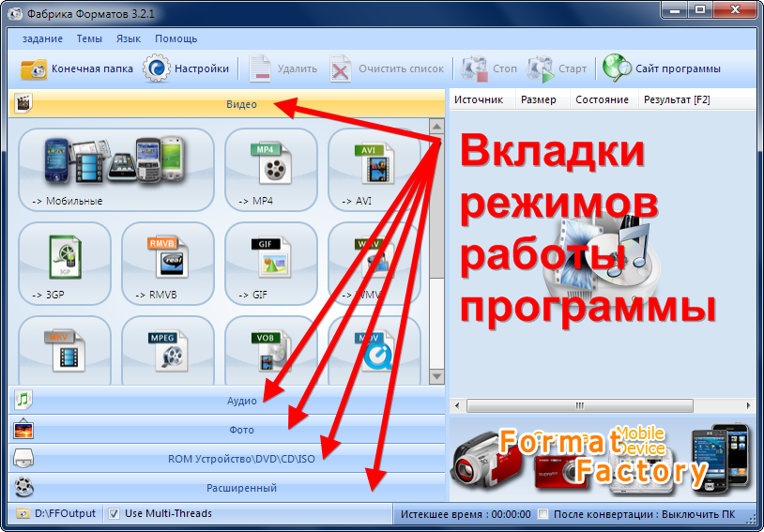
Task: Click the Старт toolbar icon
Action: coord(540,68)
